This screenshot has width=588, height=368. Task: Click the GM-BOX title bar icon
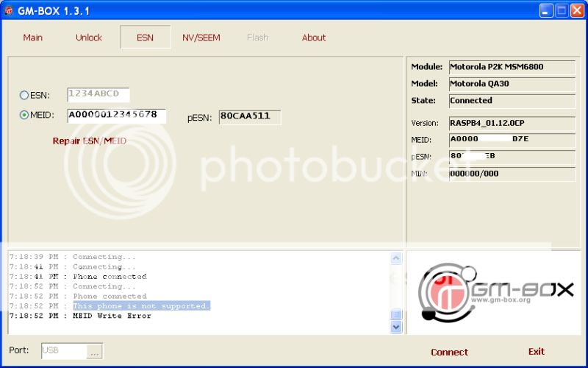pos(8,10)
